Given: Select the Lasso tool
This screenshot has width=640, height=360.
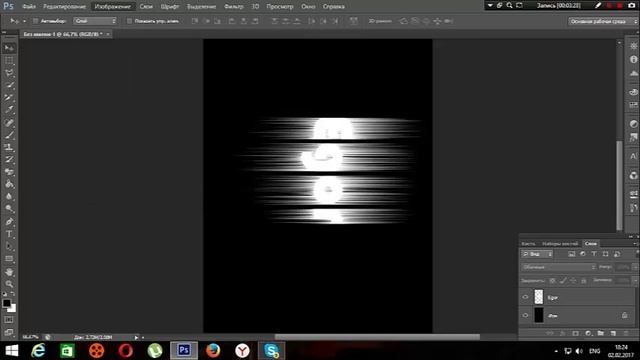Looking at the screenshot, I should [9, 73].
